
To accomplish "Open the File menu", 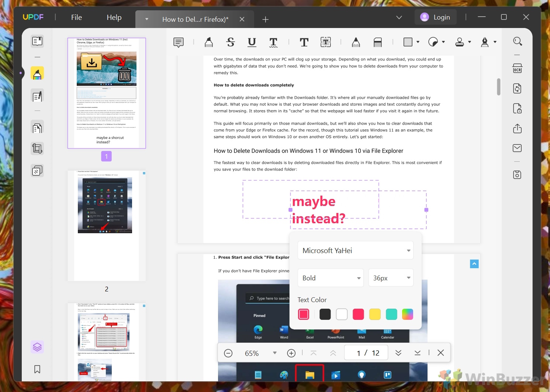I will pyautogui.click(x=76, y=17).
